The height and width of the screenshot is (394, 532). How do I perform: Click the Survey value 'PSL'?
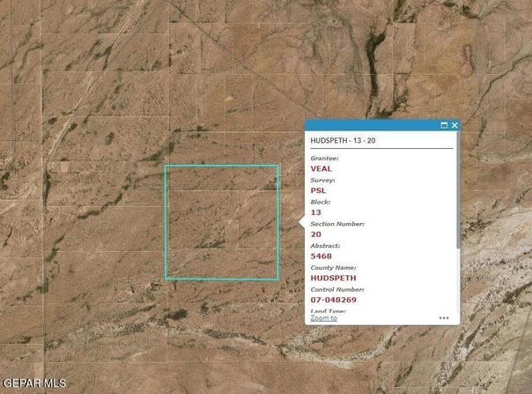point(318,190)
